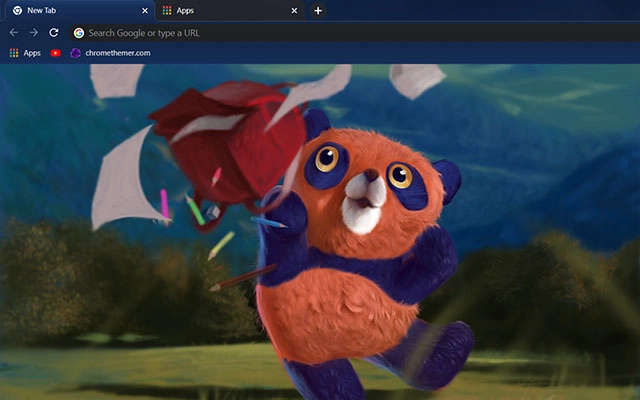Open the Apps bookmark shortcut

pos(25,53)
